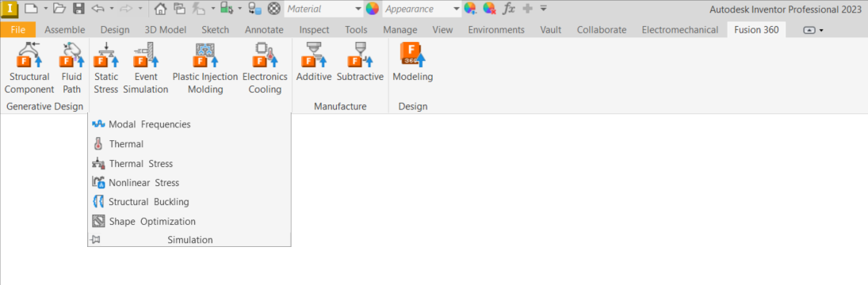Screen dimensions: 868x285
Task: Expand the Undo history dropdown arrow
Action: click(x=111, y=8)
